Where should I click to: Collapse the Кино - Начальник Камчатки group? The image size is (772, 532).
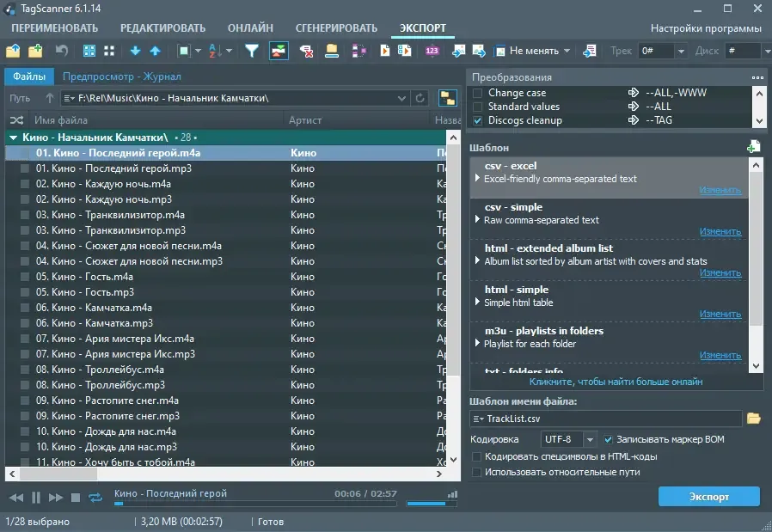(x=13, y=138)
